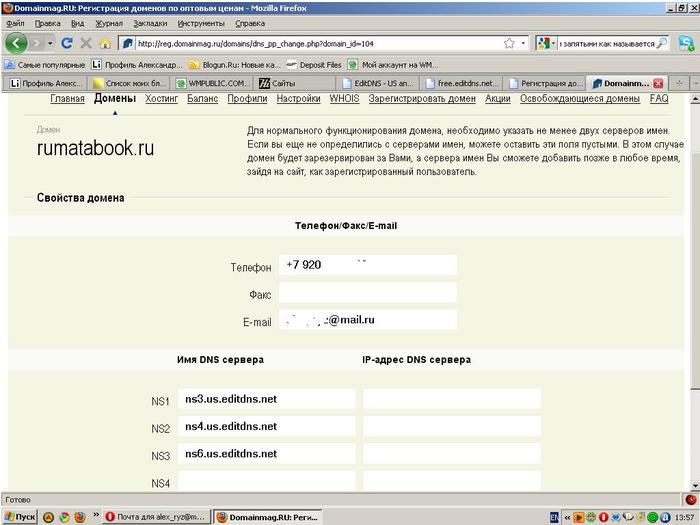Open the Deposit Files bookmark
The height and width of the screenshot is (525, 700).
[x=314, y=65]
